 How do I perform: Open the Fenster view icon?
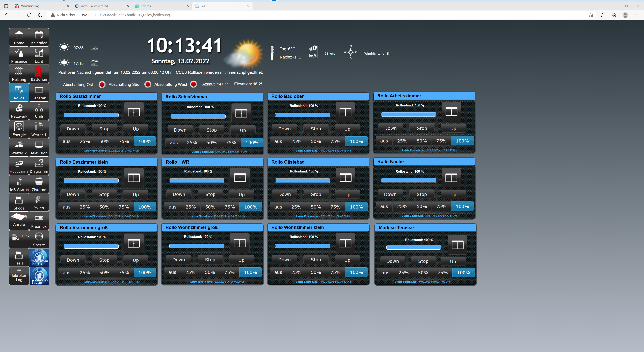tap(39, 92)
